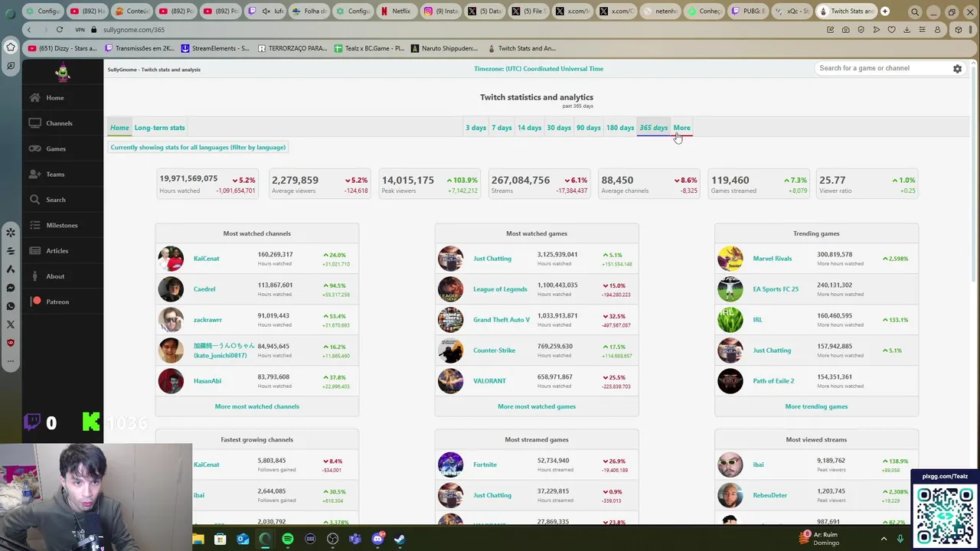Click the VPN badge in address bar
The height and width of the screenshot is (551, 980).
tap(80, 30)
